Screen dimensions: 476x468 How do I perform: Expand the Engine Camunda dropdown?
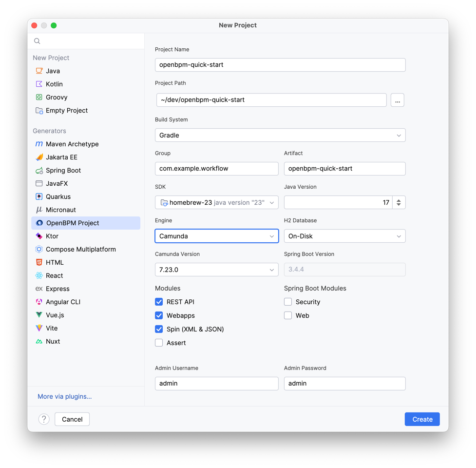[217, 236]
